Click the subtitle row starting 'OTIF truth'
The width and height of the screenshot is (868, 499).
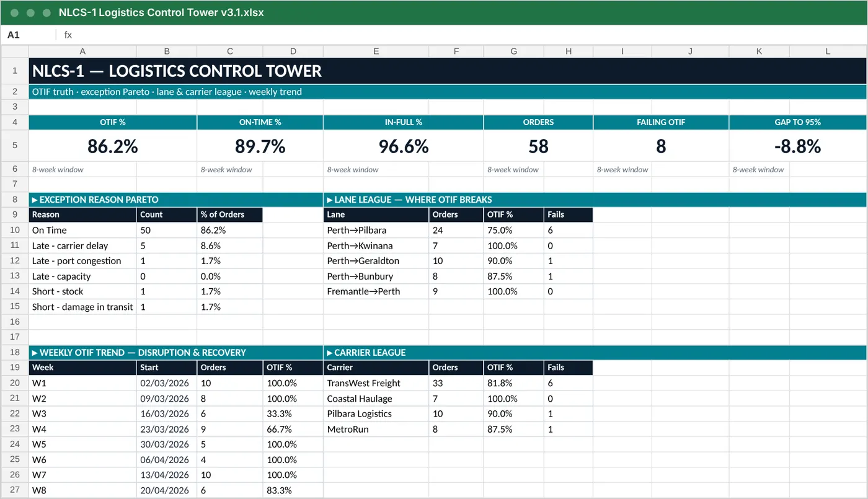pos(447,92)
